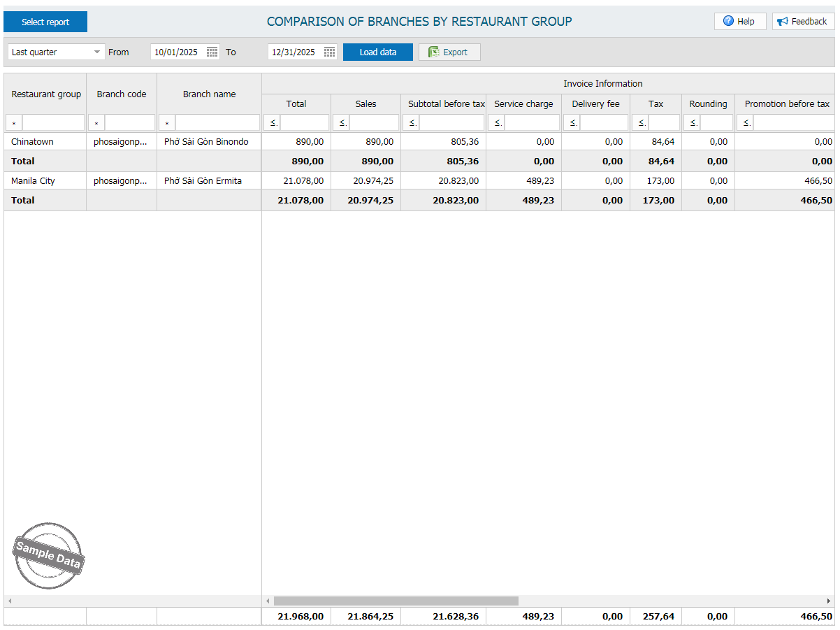Open the To date calendar picker
Viewport: 840px width, 630px height.
coord(330,52)
